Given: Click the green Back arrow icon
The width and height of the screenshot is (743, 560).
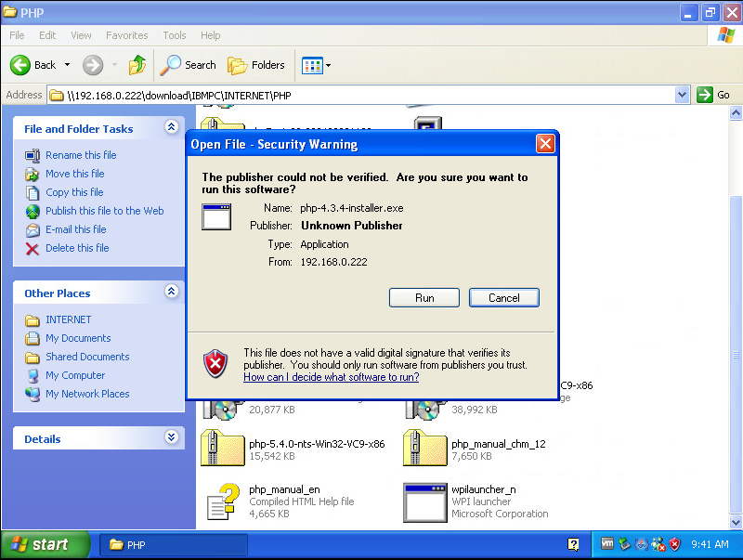Looking at the screenshot, I should [20, 65].
